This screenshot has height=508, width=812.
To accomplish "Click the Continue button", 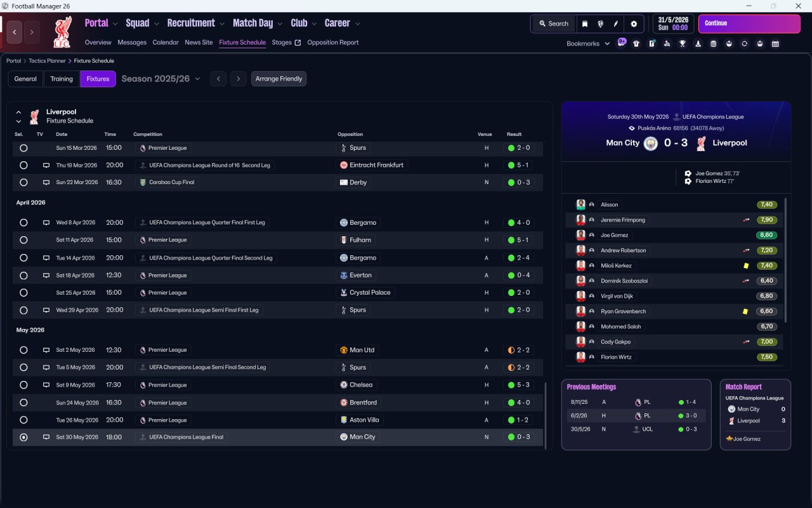I will tap(749, 23).
